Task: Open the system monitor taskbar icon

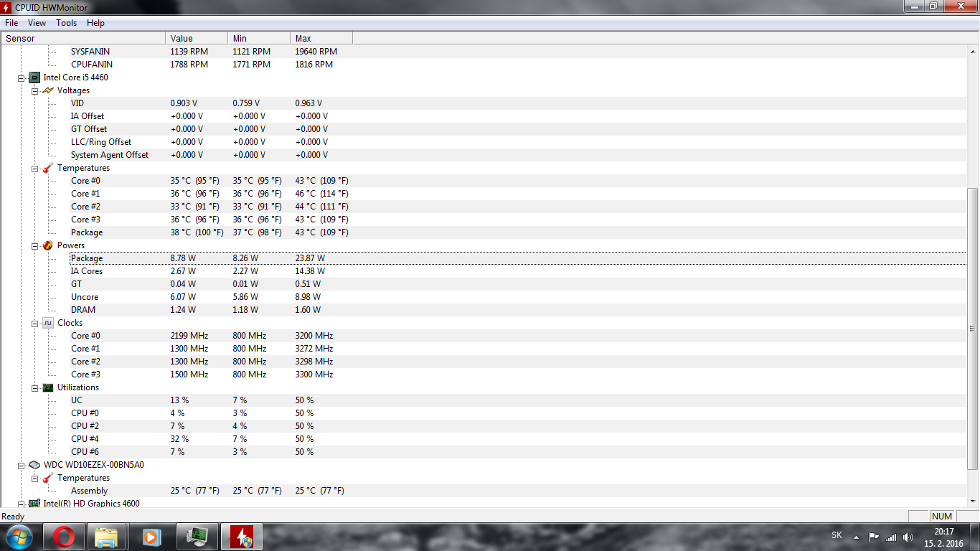Action: click(196, 537)
